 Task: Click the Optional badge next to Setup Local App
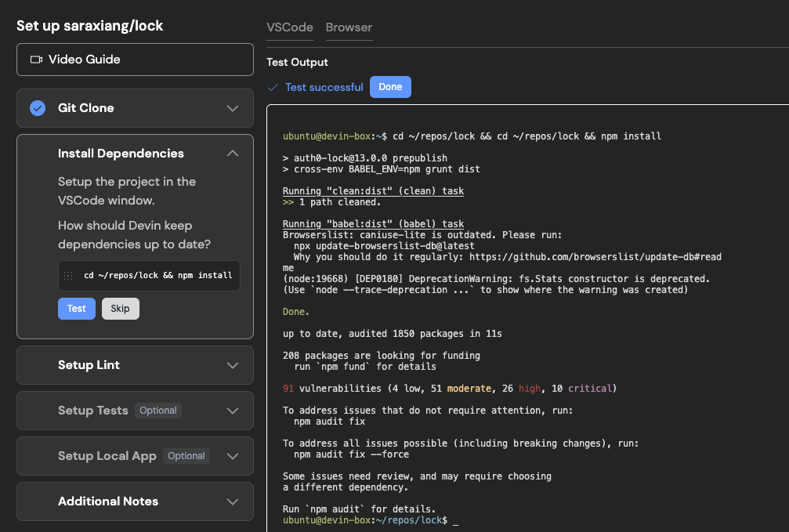pyautogui.click(x=186, y=456)
